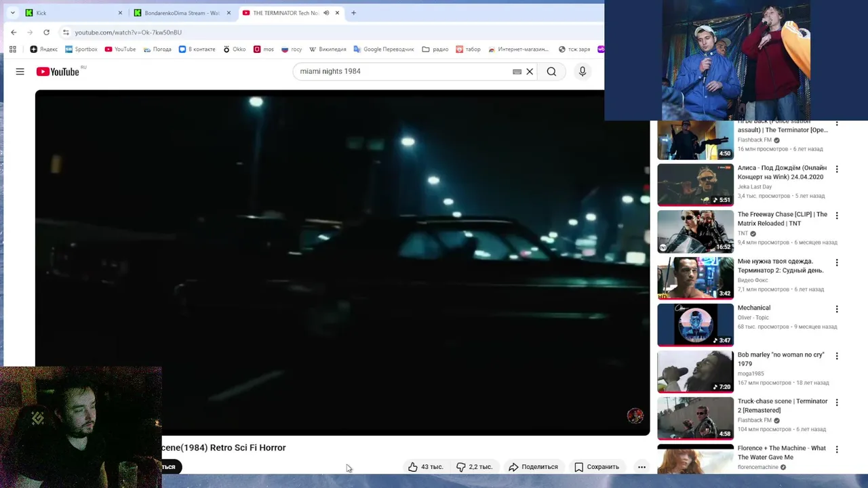868x488 pixels.
Task: Run search with magnifier button
Action: (x=551, y=71)
